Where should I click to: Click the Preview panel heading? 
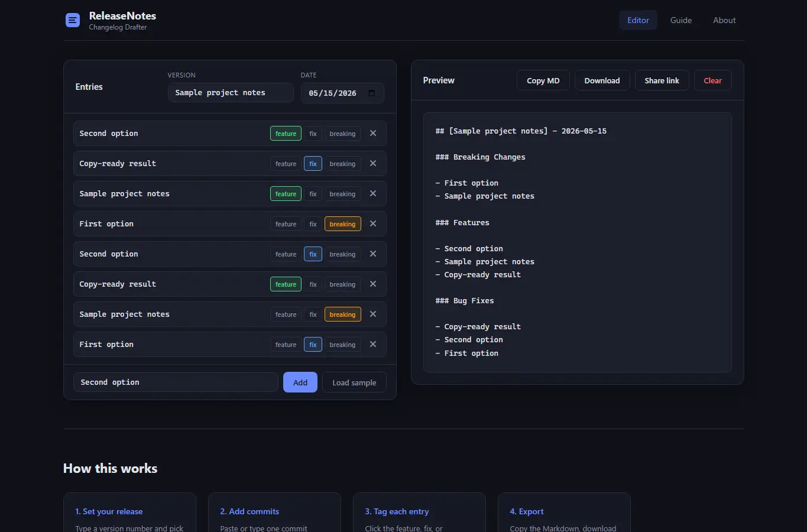pyautogui.click(x=439, y=80)
